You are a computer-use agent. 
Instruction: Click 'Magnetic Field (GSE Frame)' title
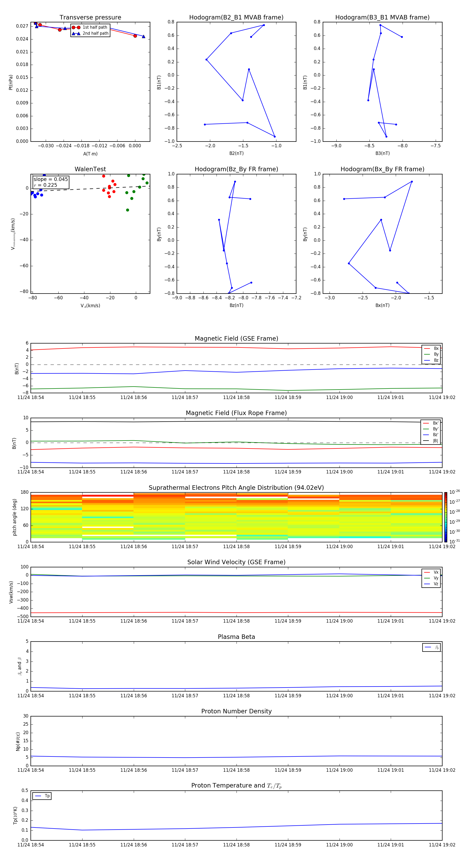click(x=236, y=339)
